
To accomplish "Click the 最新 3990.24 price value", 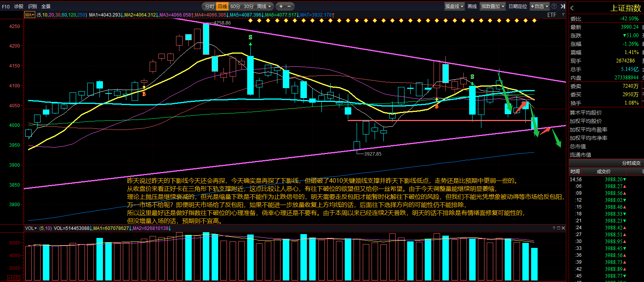I will (x=629, y=27).
